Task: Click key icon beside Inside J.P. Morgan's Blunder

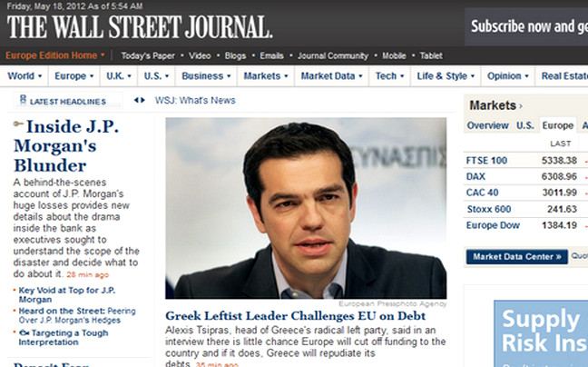Action: point(18,124)
